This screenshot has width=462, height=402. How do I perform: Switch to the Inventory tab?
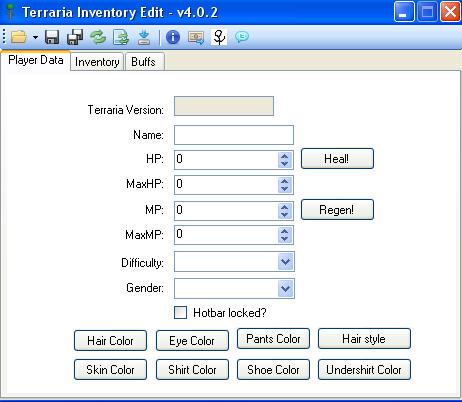pos(97,62)
